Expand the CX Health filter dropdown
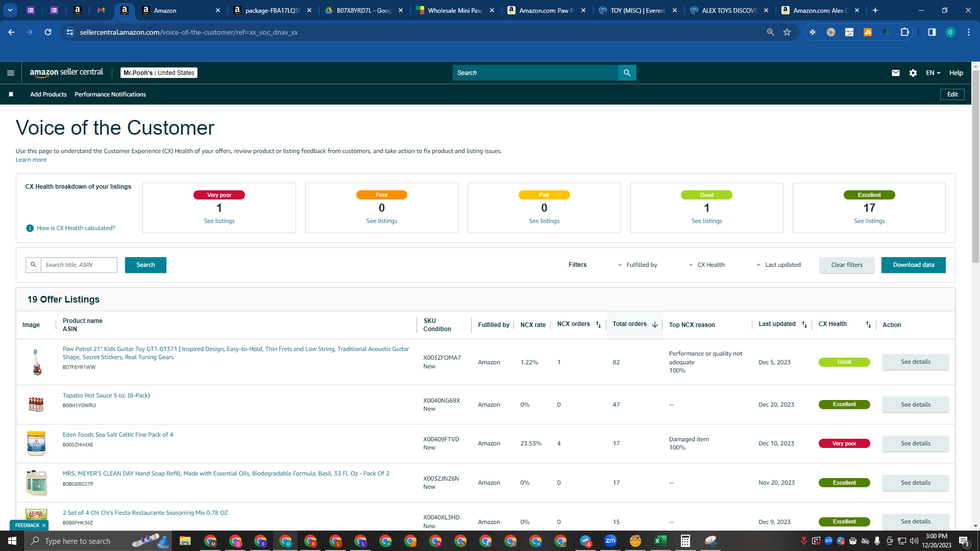 pos(707,265)
